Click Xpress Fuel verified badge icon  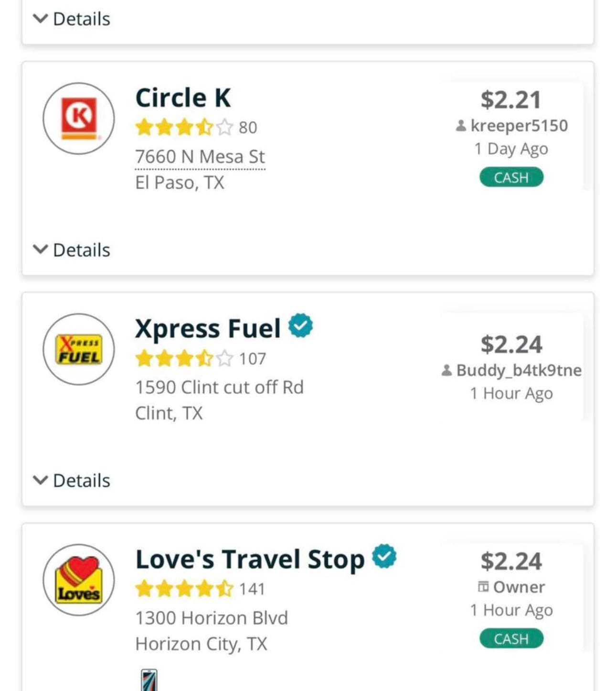[x=300, y=326]
